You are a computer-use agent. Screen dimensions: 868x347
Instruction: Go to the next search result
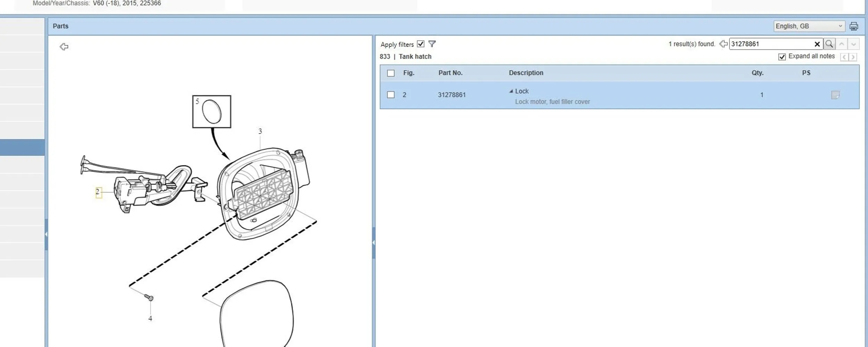(x=853, y=44)
